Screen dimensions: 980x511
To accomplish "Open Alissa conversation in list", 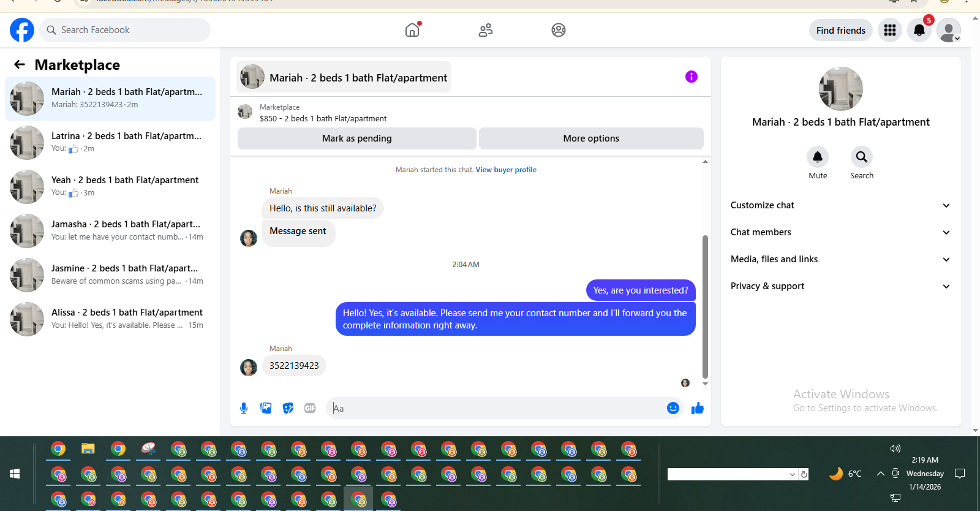I will (110, 319).
